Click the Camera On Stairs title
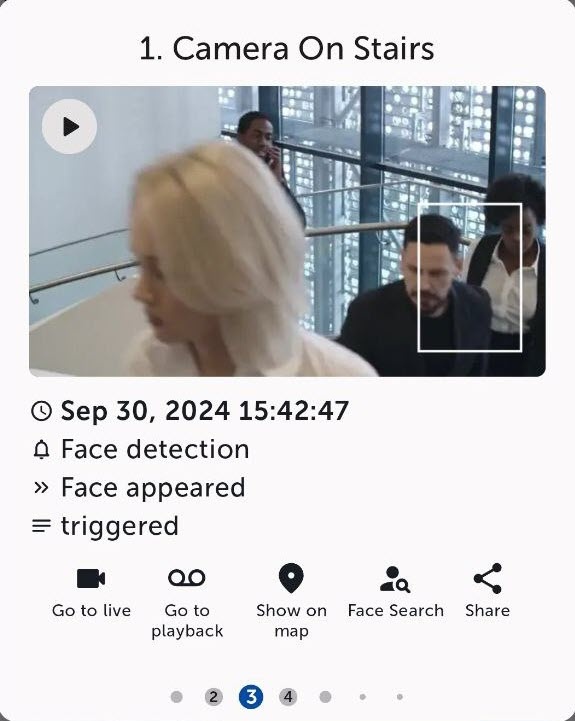Screen dimensions: 575x721 [287, 48]
